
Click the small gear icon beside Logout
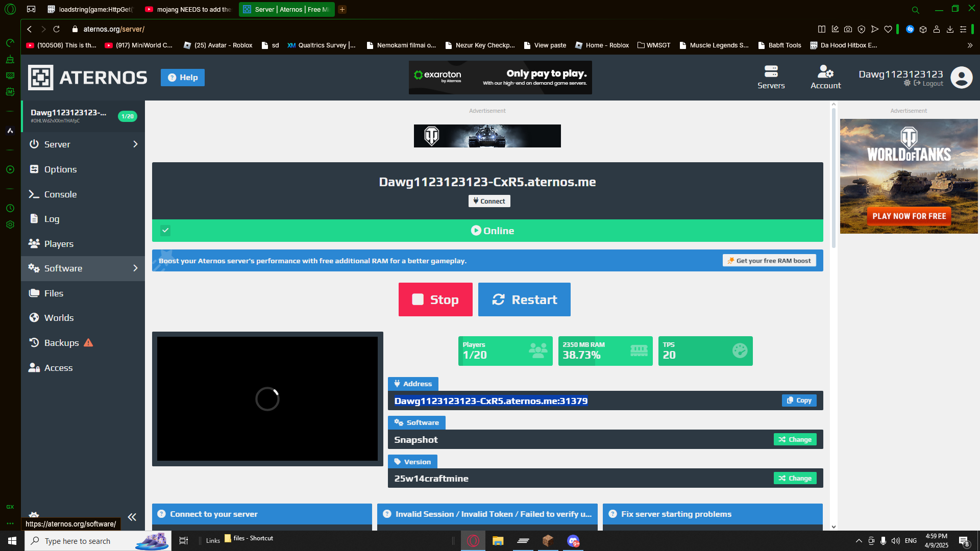907,83
